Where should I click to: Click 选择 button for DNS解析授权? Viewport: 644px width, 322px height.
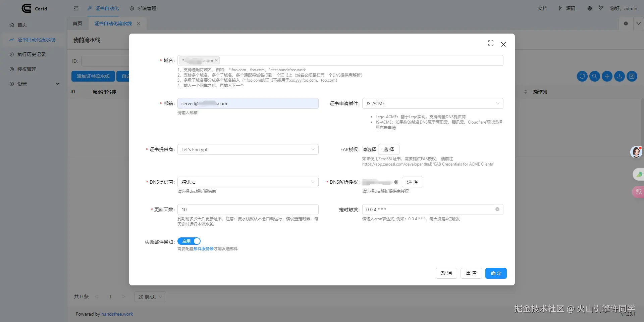click(x=413, y=182)
